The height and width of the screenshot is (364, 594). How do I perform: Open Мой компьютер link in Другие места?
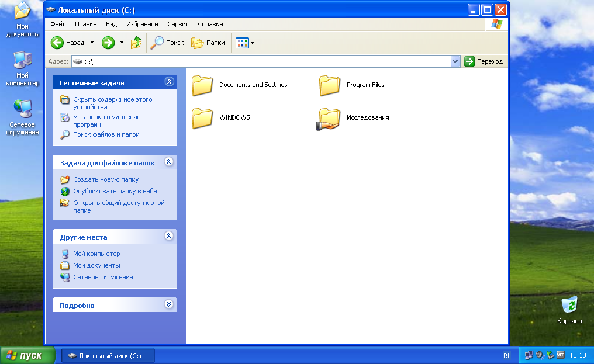point(96,254)
